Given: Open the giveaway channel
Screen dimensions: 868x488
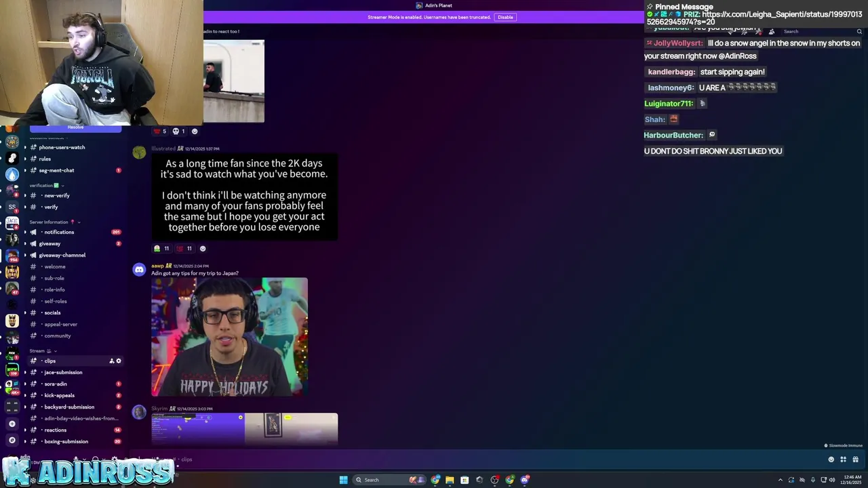Looking at the screenshot, I should pyautogui.click(x=75, y=243).
